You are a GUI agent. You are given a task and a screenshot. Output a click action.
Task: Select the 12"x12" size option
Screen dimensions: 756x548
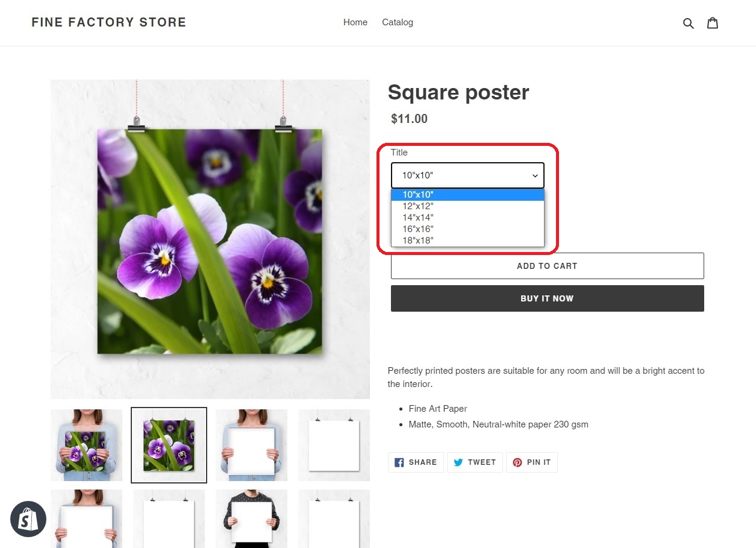coord(467,206)
